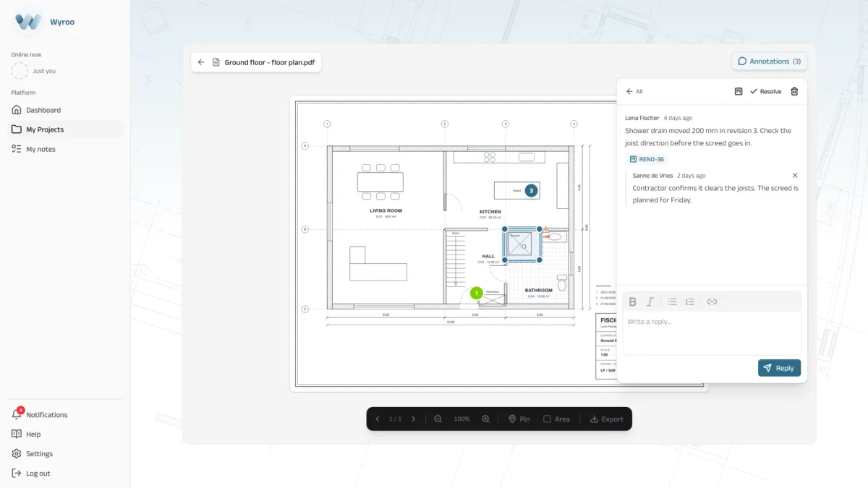Open green annotation pin 1 near hall

tap(476, 293)
